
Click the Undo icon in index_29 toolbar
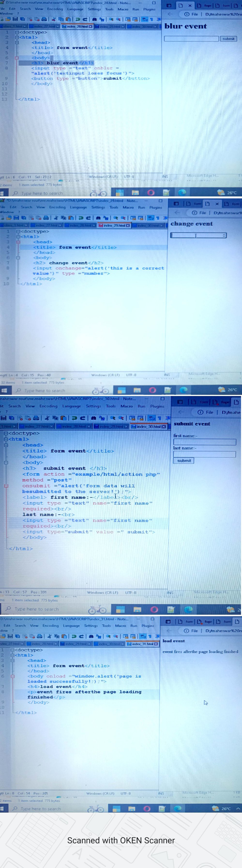[81, 218]
